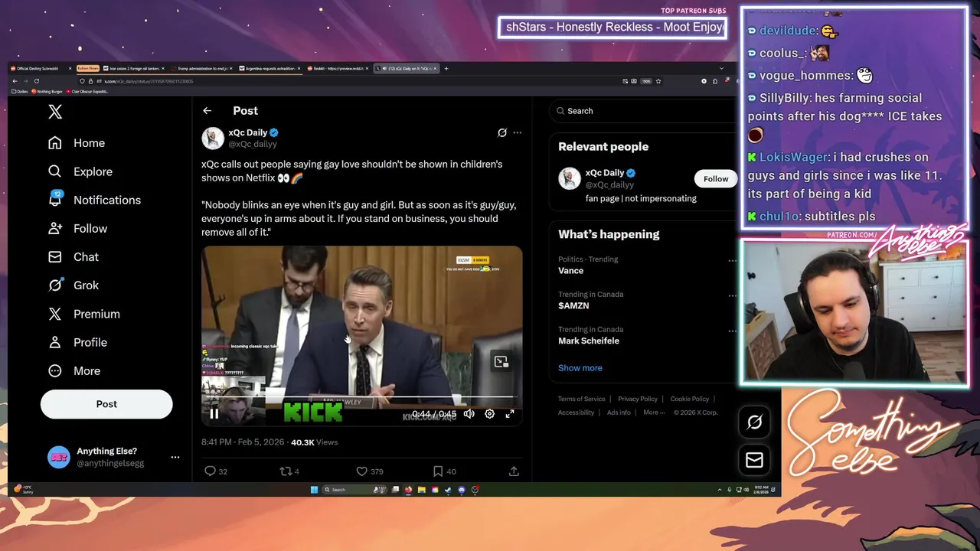Like the post with 379 likes
The height and width of the screenshot is (551, 980).
[361, 471]
